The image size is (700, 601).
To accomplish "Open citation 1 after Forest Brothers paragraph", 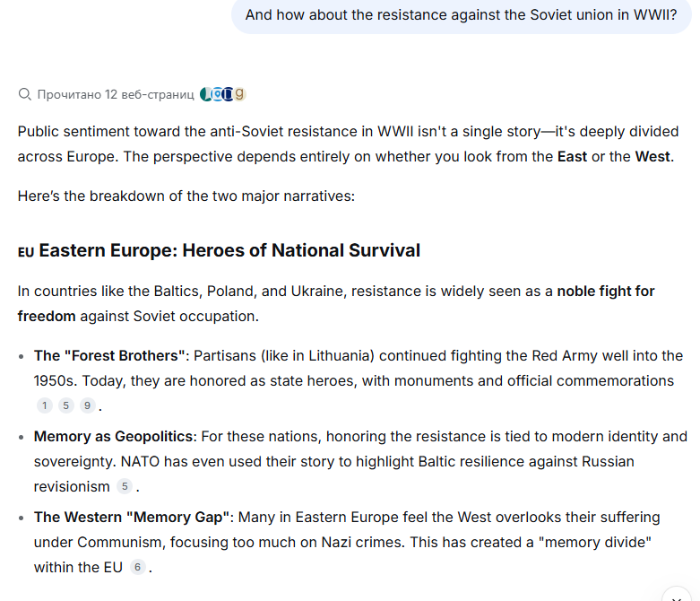I will click(45, 405).
